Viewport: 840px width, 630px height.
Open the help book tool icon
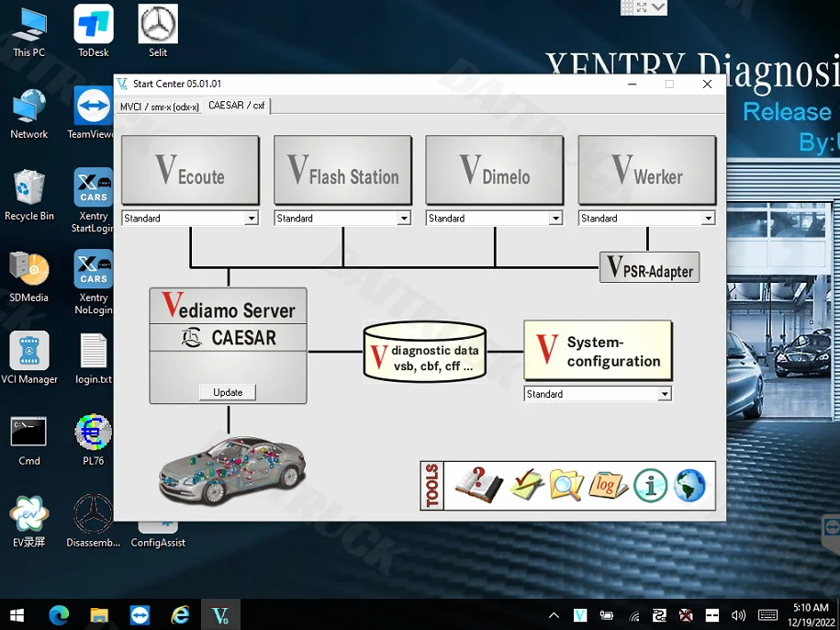(x=479, y=485)
